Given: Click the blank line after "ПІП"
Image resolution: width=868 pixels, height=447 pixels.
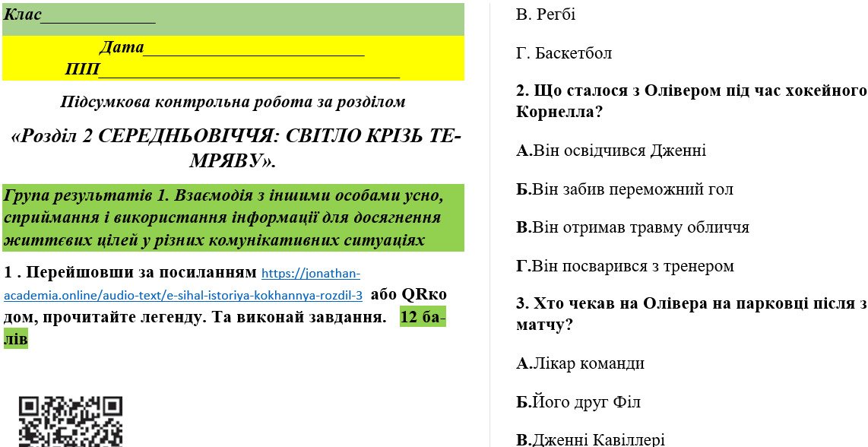Looking at the screenshot, I should click(249, 71).
